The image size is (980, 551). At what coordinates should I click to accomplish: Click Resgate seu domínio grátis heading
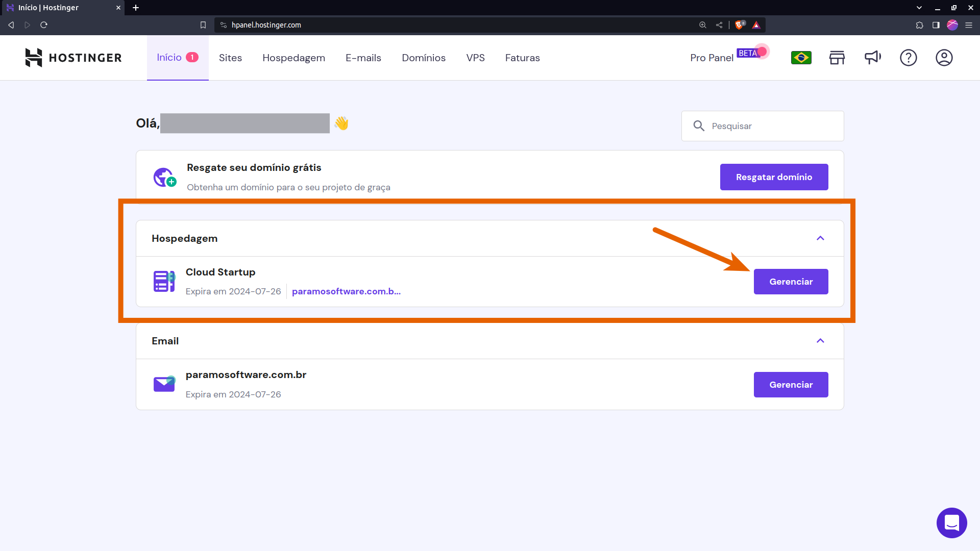point(254,168)
